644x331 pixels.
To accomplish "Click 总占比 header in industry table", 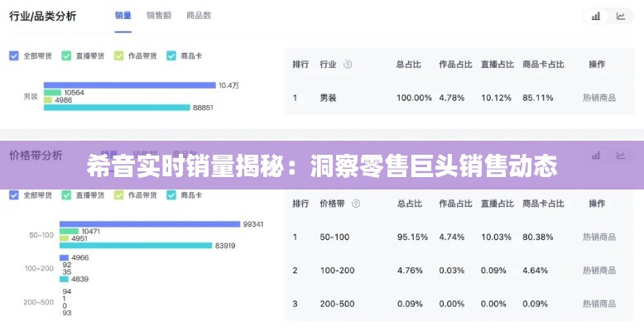I will (x=409, y=65).
